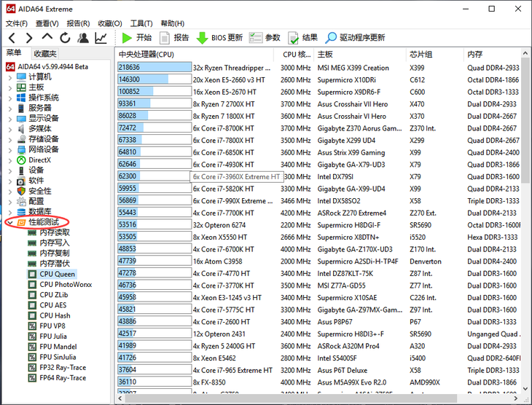Select the 网络设备 tree item icon
This screenshot has height=405, width=532.
point(21,149)
